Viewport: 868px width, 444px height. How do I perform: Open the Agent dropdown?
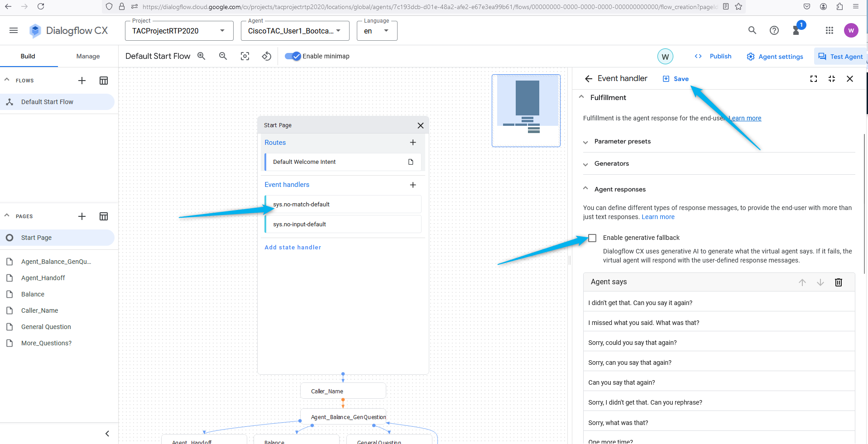tap(295, 31)
